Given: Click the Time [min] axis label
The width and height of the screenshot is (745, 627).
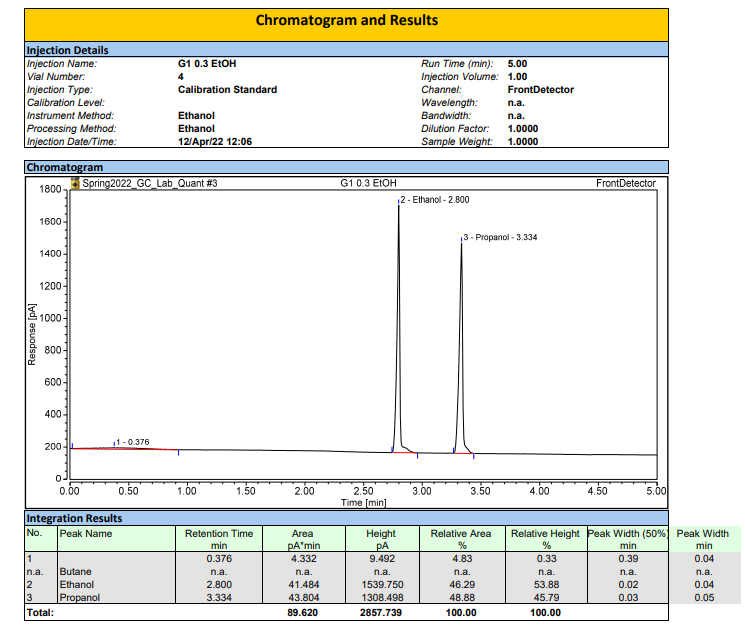Looking at the screenshot, I should coord(363,502).
